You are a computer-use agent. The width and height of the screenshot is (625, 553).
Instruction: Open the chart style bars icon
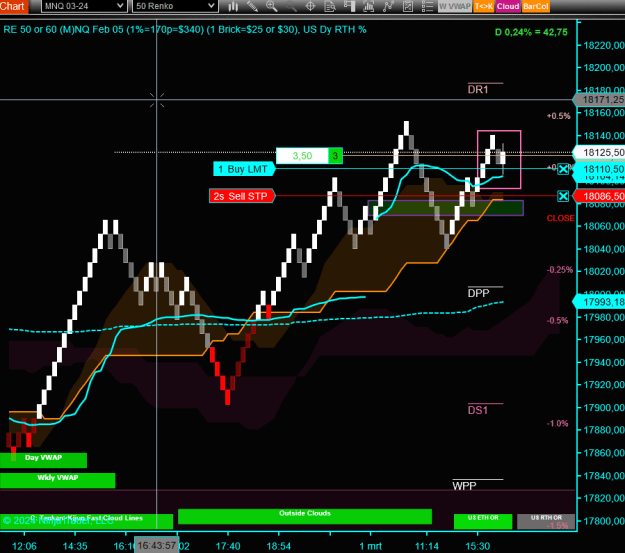tap(233, 6)
